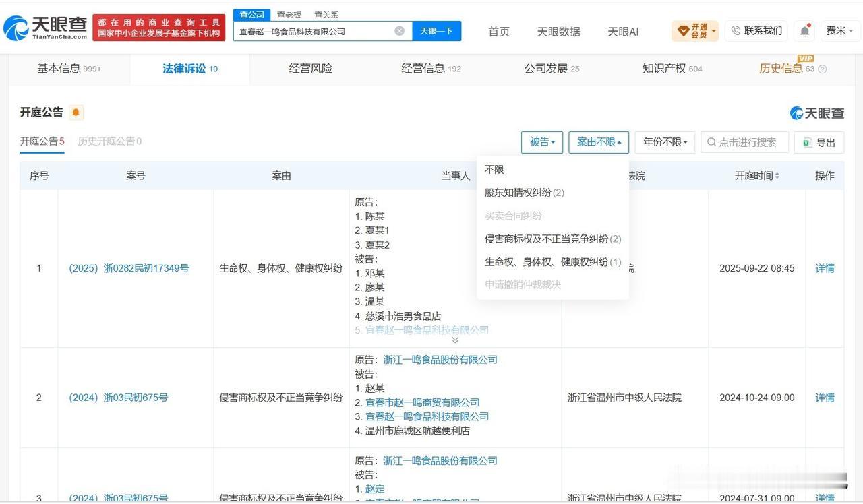Open the 费米 user dropdown
The image size is (863, 504).
pos(840,31)
